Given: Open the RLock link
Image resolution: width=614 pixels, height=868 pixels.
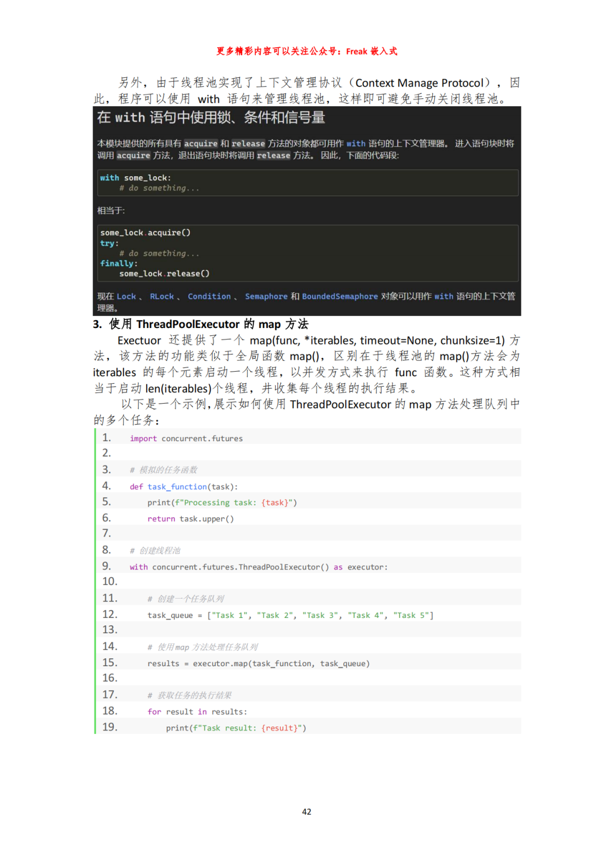Looking at the screenshot, I should point(161,296).
